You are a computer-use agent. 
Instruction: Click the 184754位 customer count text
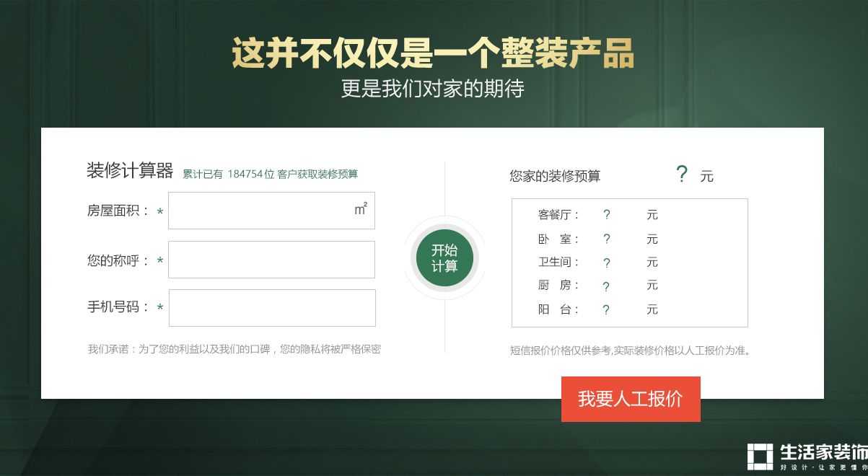250,174
